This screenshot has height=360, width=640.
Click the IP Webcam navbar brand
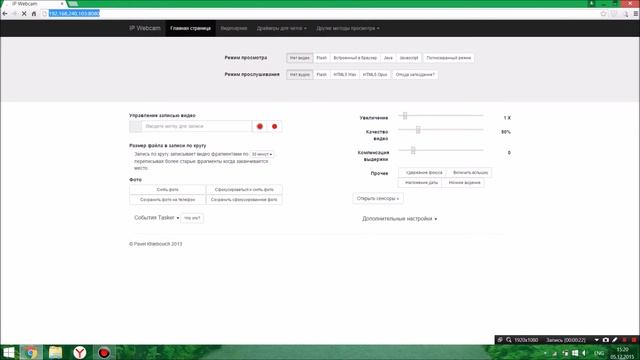145,28
